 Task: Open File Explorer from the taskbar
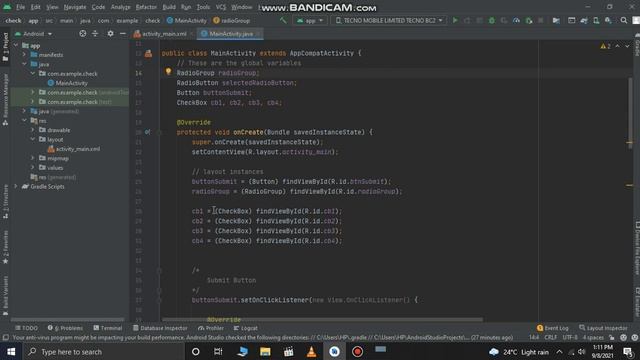265,351
